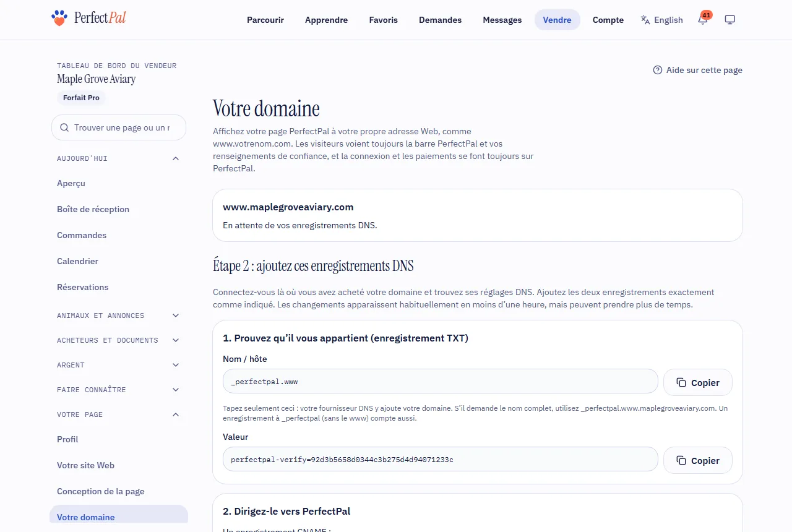Open Demandes in the top navigation

tap(440, 20)
